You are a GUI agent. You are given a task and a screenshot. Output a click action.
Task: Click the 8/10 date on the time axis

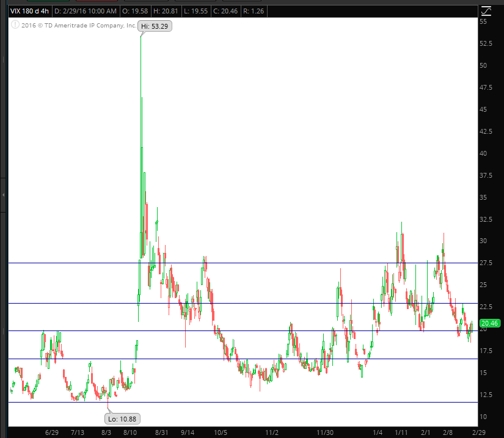(x=130, y=433)
